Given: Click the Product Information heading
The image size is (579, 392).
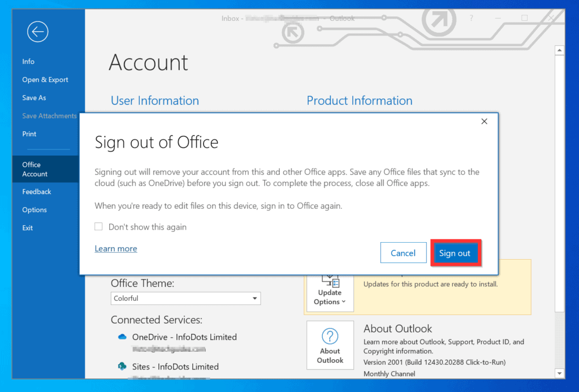Looking at the screenshot, I should coord(360,101).
